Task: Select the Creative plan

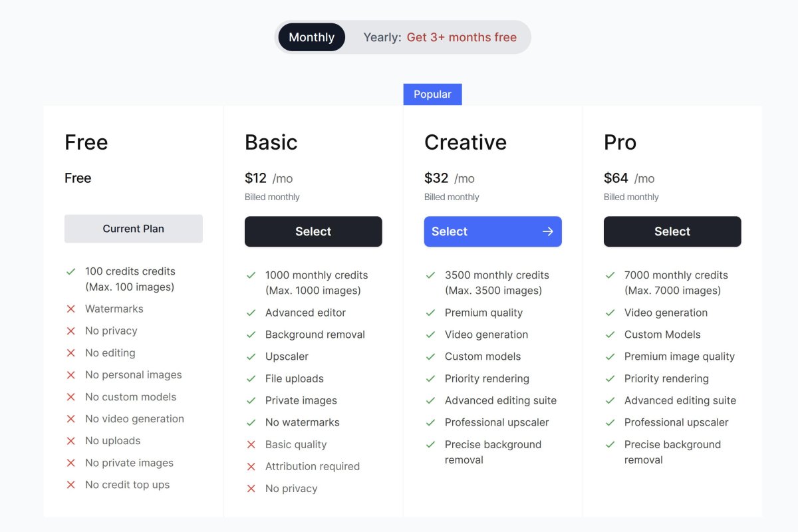Action: pos(492,231)
